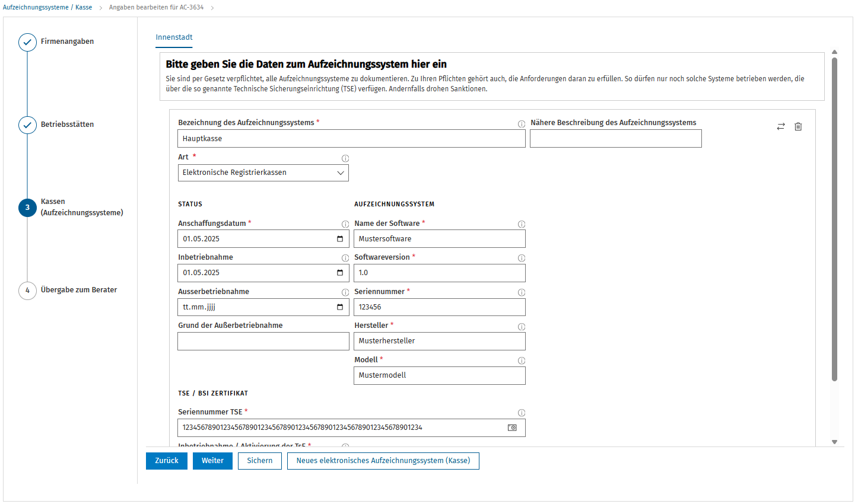This screenshot has width=858, height=504.
Task: Focus the Bezeichnung field containing Hauptkasse
Action: (x=351, y=139)
